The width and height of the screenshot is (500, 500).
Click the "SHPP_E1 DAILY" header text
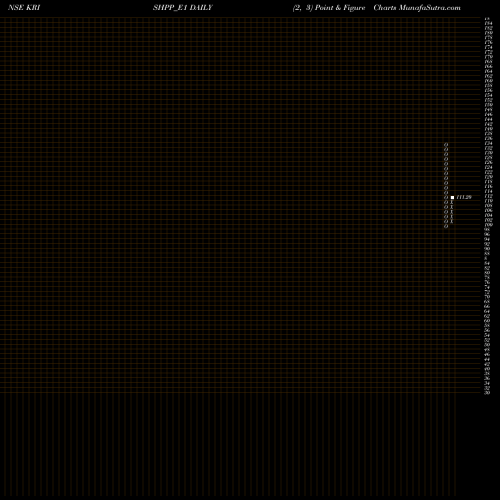coord(183,8)
